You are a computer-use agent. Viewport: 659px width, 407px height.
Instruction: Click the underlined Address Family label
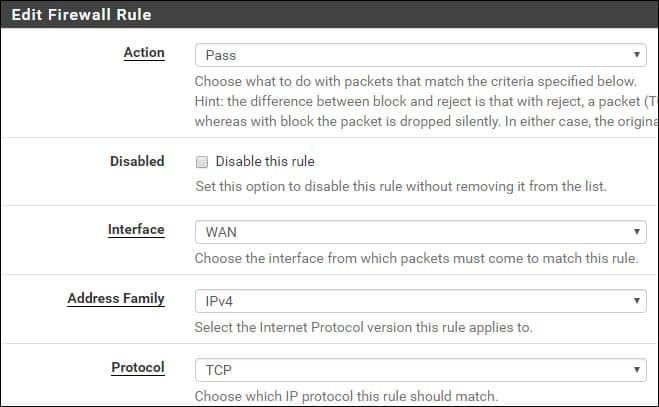pos(116,298)
